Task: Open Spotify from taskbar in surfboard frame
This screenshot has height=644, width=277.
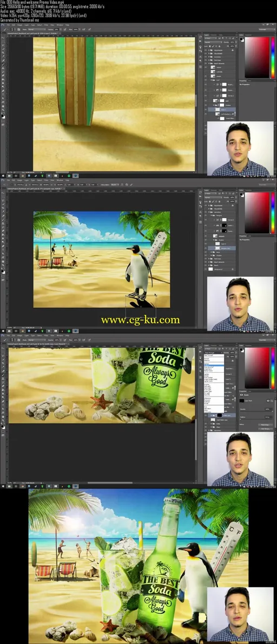Action: click(x=69, y=176)
